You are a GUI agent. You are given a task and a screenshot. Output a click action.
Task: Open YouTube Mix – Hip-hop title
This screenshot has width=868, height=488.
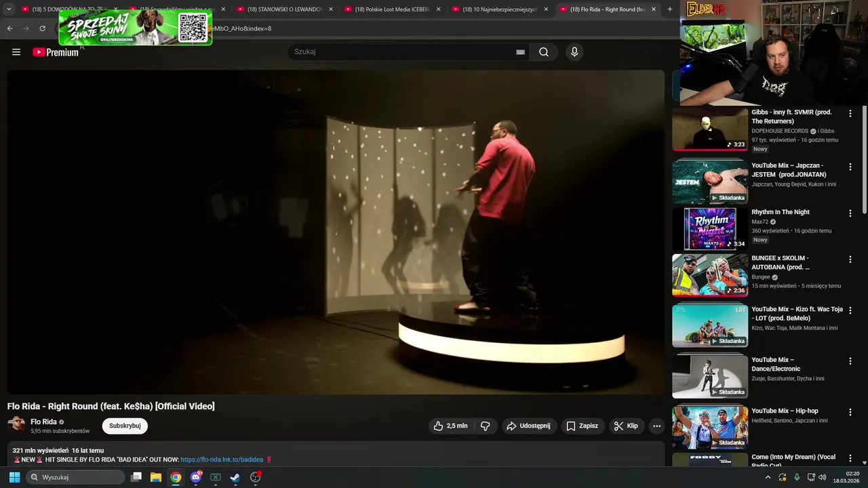pos(785,411)
